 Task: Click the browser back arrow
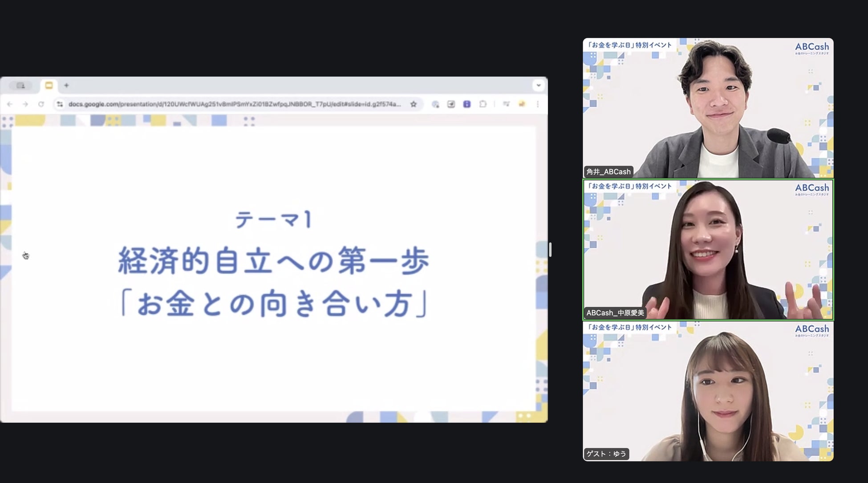click(x=10, y=104)
